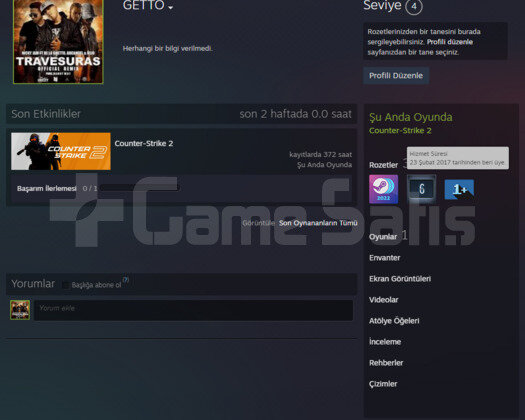
Task: Click 'Herhangi bir bilgi verilmedi.' text
Action: pyautogui.click(x=167, y=49)
